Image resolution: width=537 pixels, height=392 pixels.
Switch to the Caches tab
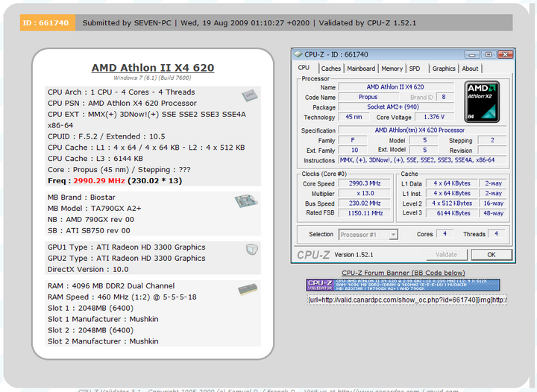click(x=331, y=69)
